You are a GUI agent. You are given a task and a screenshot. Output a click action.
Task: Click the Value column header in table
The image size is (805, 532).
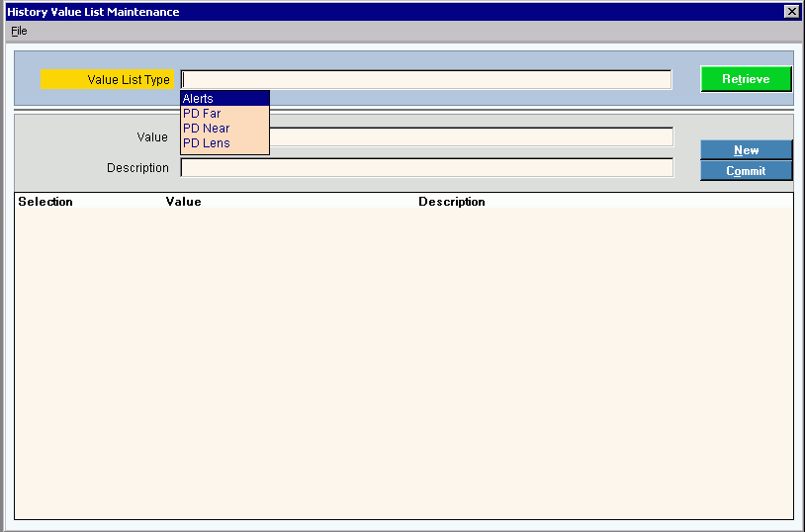coord(183,202)
